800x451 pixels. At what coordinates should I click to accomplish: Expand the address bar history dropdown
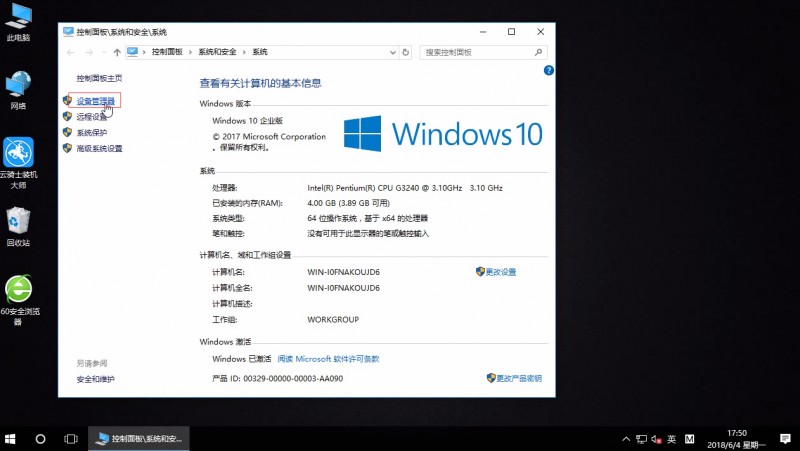point(392,52)
